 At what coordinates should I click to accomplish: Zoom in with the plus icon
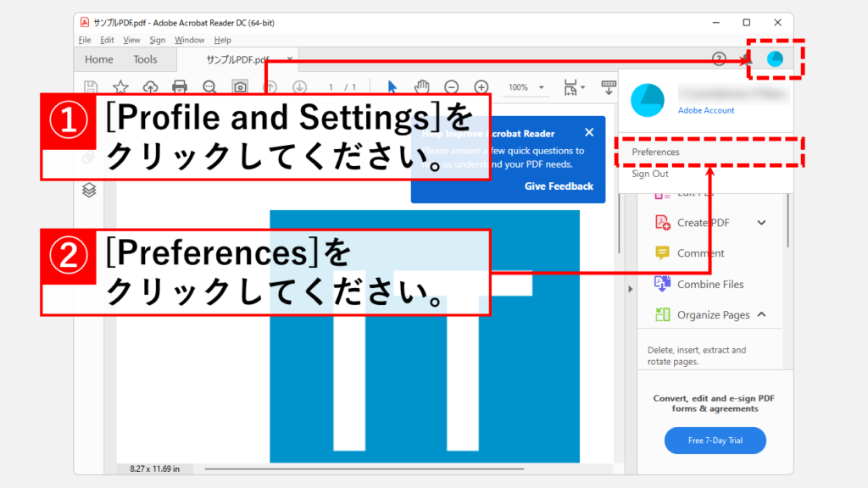coord(481,86)
